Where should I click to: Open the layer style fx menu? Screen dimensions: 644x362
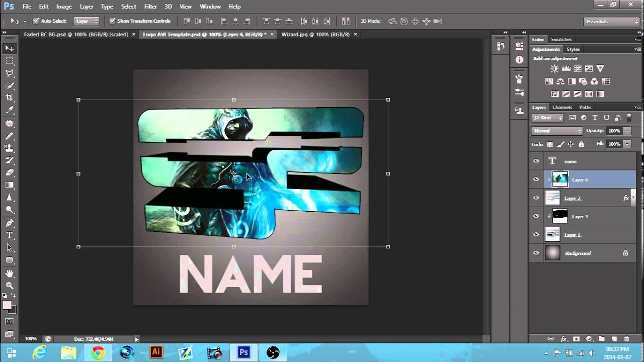tap(563, 339)
